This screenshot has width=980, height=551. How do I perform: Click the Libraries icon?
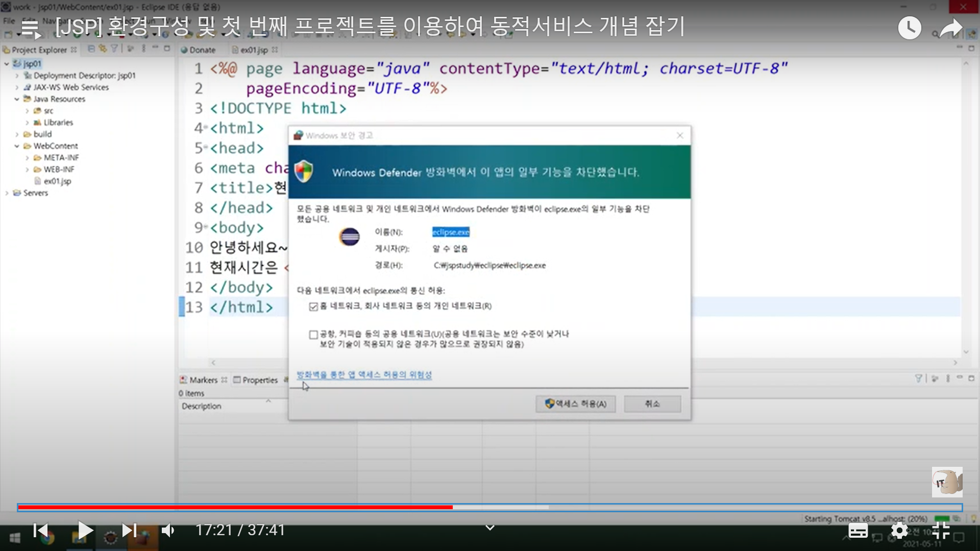point(37,122)
